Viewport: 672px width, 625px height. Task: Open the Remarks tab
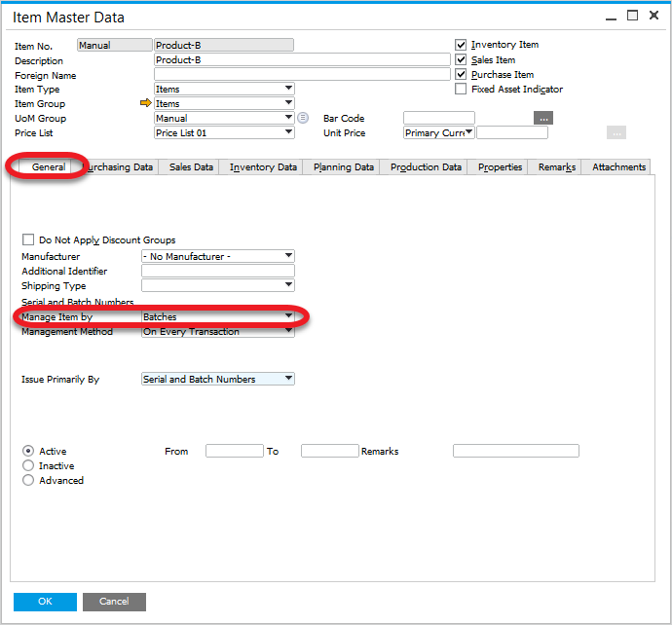(557, 166)
